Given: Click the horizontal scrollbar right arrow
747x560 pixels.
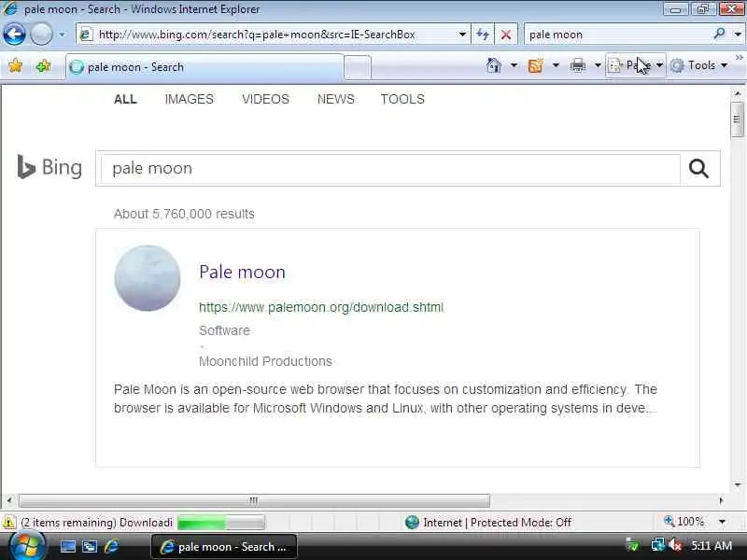Looking at the screenshot, I should click(721, 500).
